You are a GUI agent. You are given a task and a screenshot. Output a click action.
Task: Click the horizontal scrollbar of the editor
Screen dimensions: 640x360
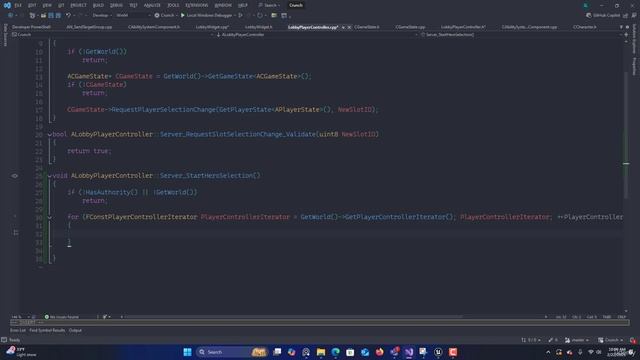click(x=292, y=317)
